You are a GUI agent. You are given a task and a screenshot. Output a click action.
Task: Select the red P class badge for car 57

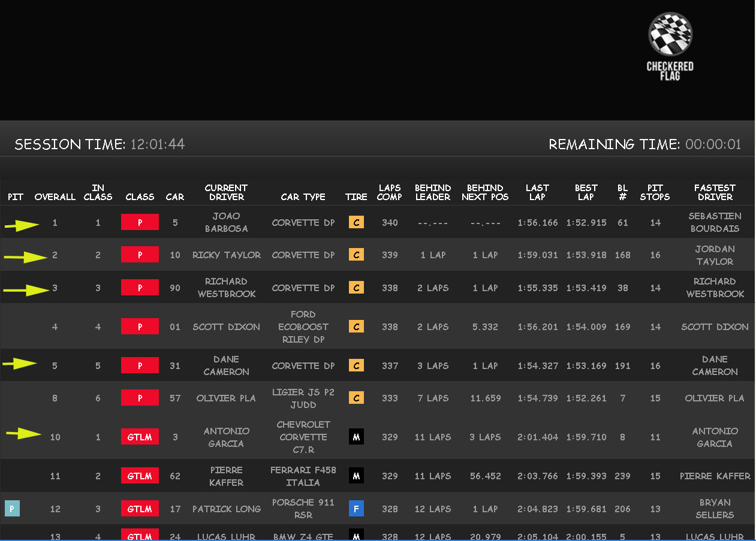[140, 398]
